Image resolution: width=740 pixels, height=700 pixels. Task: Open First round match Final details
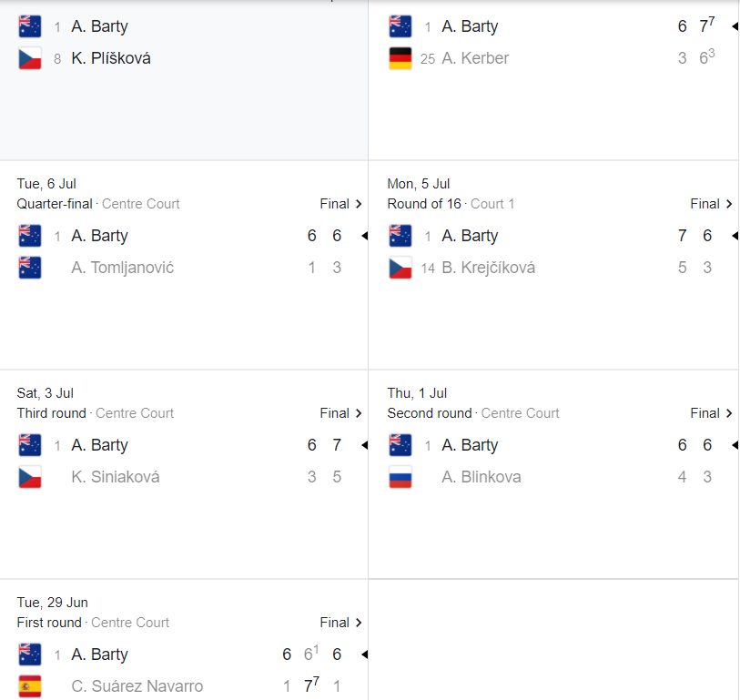click(359, 623)
